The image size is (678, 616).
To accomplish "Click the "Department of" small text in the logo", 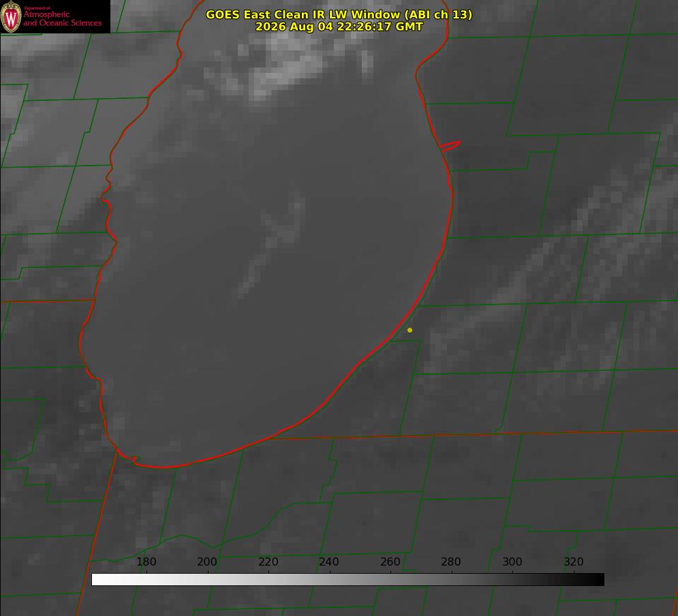I will tap(36, 8).
